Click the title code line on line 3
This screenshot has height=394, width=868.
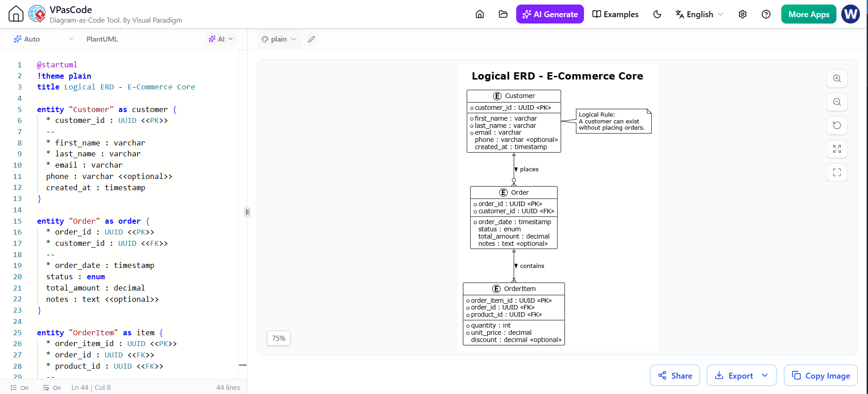[116, 87]
